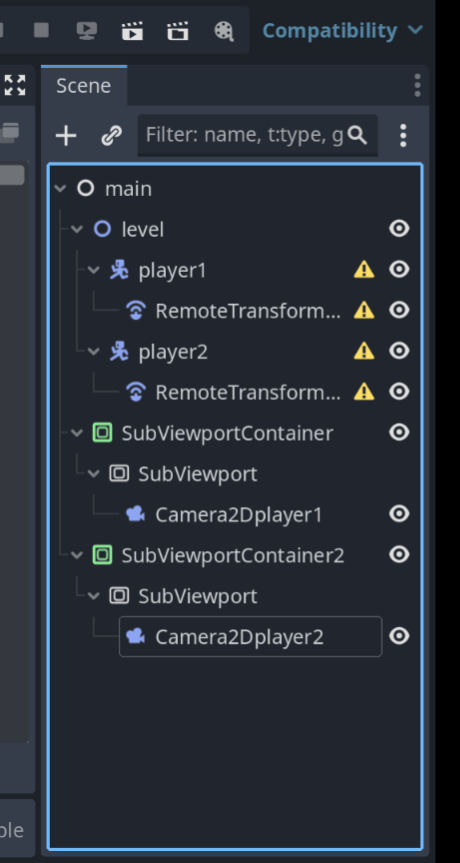460x863 pixels.
Task: Toggle visibility of SubViewportContainer2
Action: click(399, 554)
